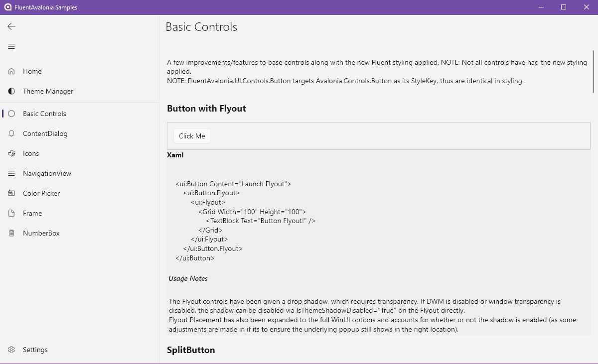Toggle the hamburger navigation pane icon

coord(11,46)
